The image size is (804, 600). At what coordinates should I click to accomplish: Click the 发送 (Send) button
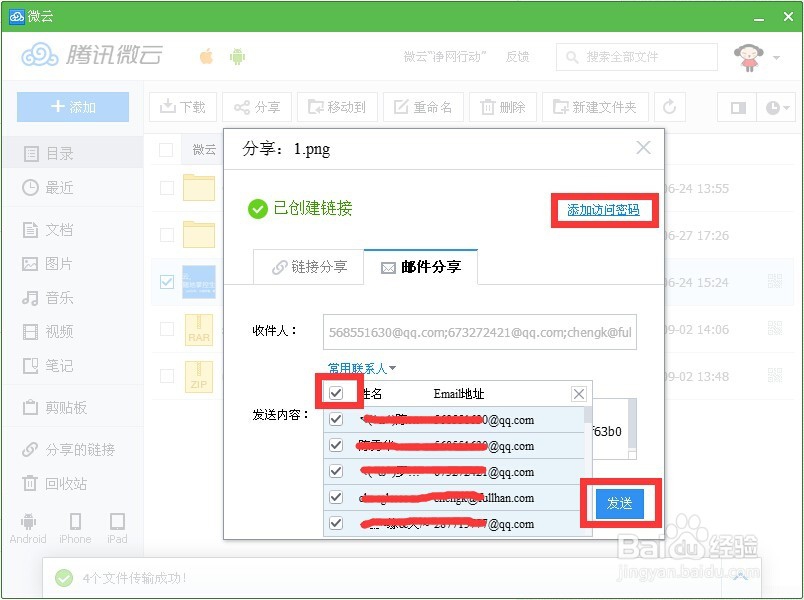click(x=620, y=505)
